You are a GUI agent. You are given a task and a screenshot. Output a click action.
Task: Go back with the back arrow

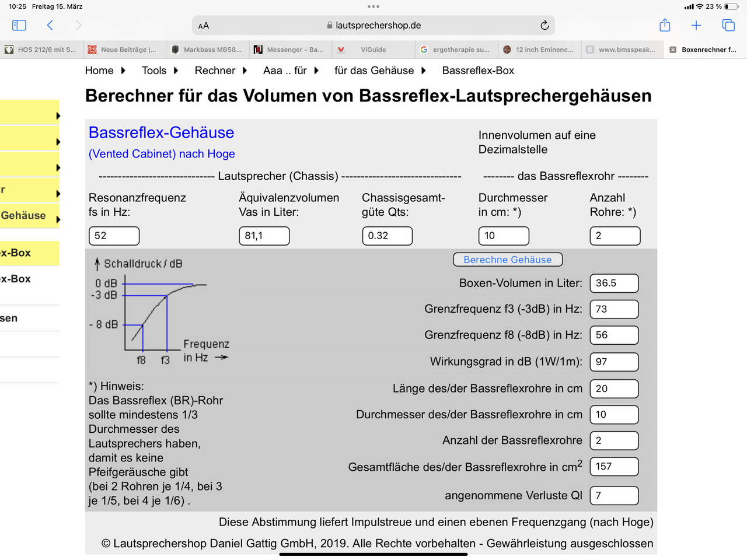coord(50,25)
